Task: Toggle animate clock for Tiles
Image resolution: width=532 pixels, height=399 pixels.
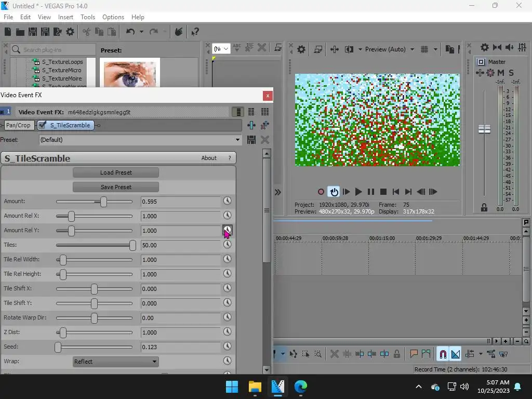Action: click(x=228, y=244)
